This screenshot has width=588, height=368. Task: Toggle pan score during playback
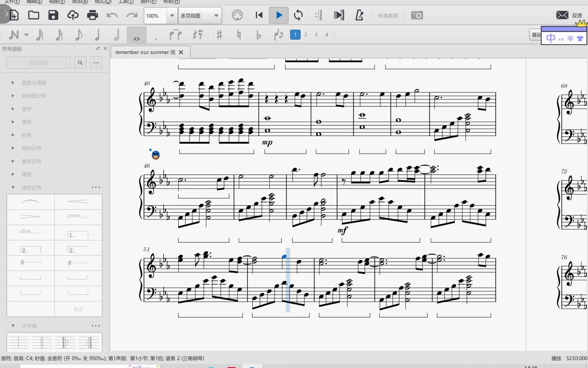click(339, 15)
